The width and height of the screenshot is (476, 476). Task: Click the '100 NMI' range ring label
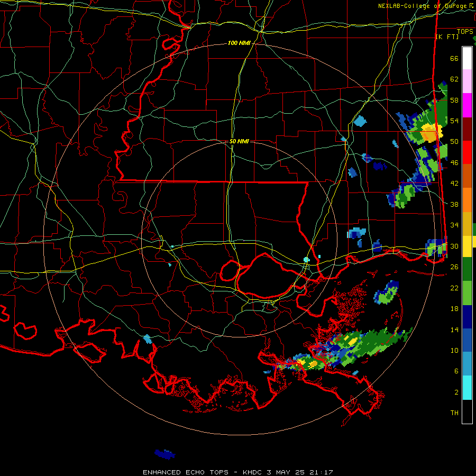tap(239, 43)
